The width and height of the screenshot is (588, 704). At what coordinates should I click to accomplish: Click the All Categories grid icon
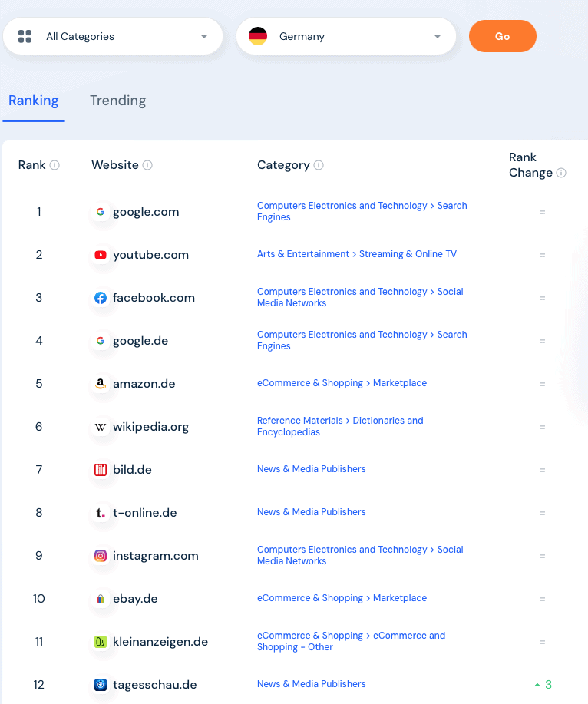click(x=25, y=36)
